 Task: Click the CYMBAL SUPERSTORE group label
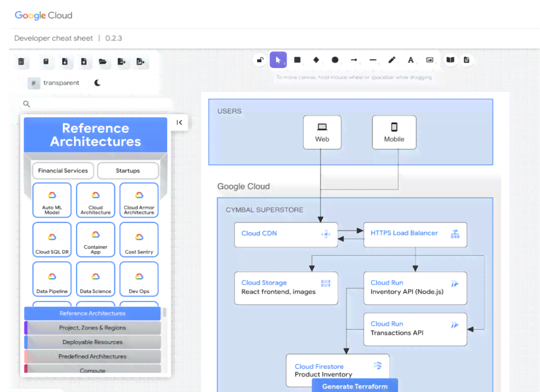coord(264,210)
